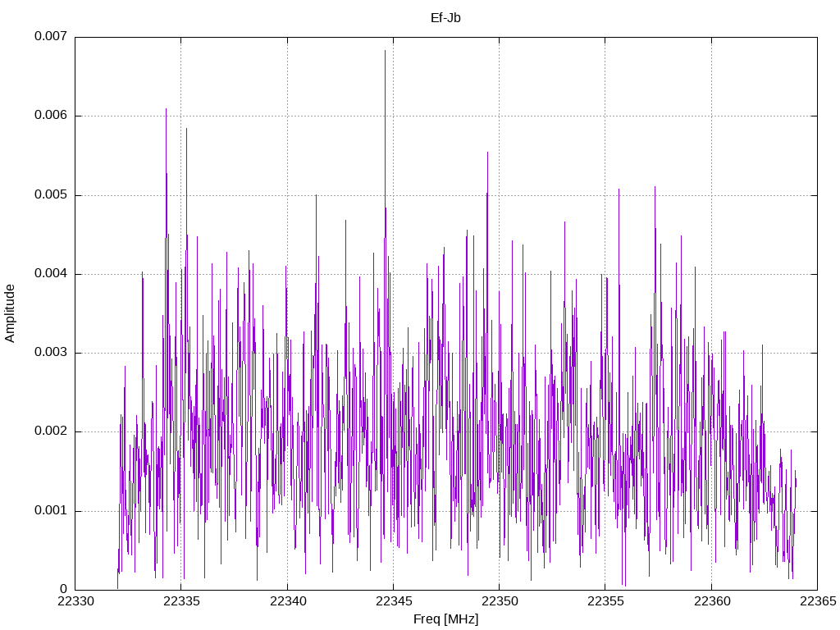
Task: Click the tallest peak near 22344.6 MHz
Action: [x=385, y=51]
